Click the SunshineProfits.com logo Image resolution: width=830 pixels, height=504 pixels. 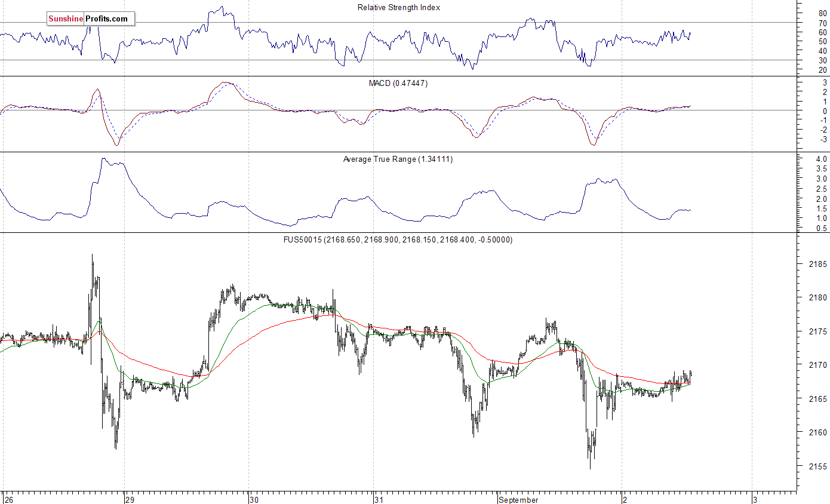[x=91, y=19]
